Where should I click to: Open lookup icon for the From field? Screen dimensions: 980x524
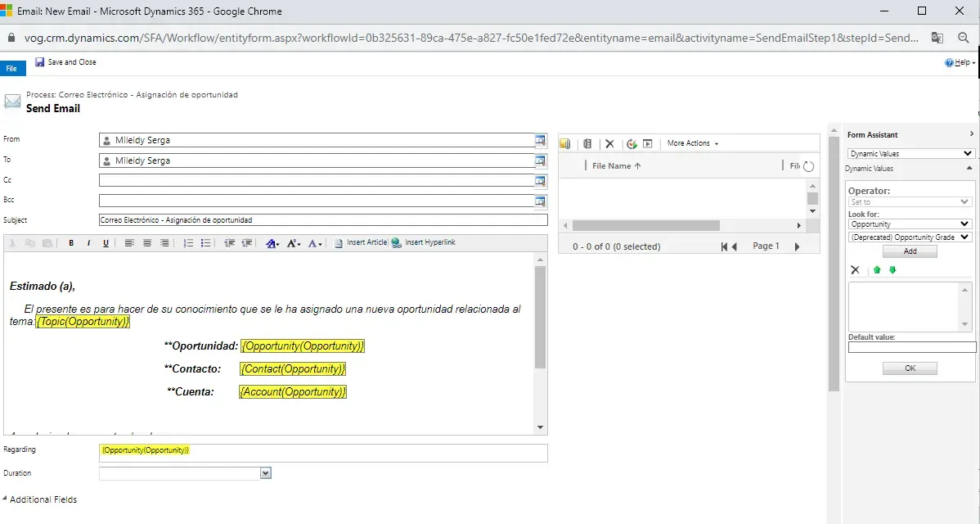(x=540, y=140)
